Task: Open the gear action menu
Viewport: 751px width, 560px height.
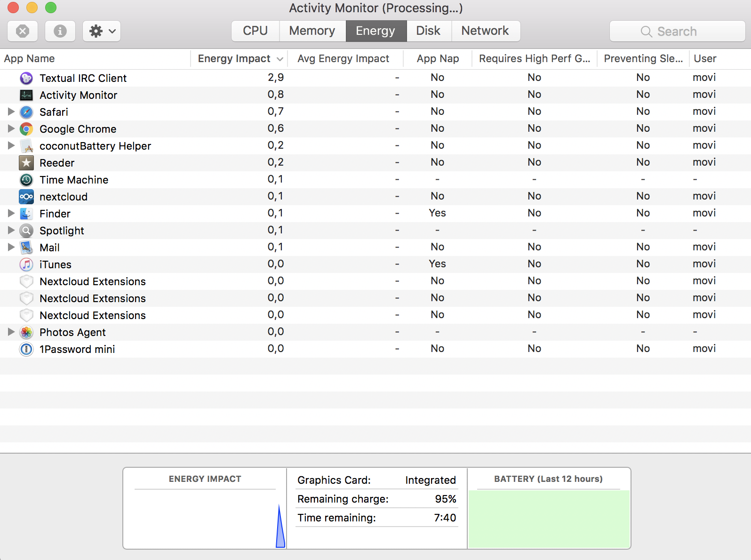Action: pos(102,31)
